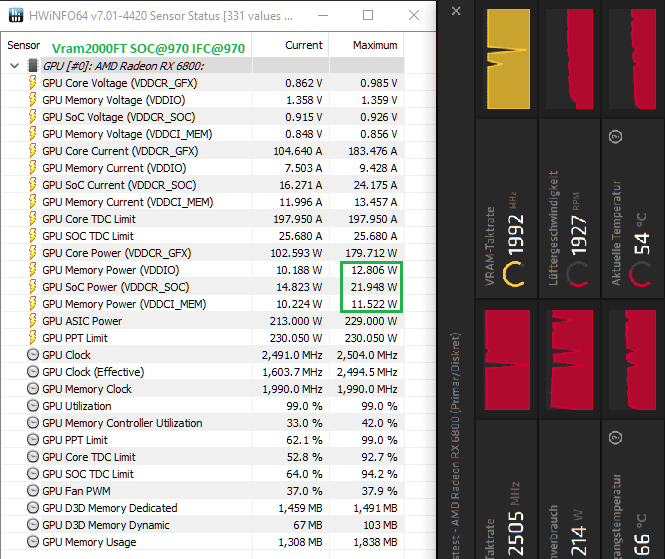
Task: Click clock icon of GPU Memory Usage row
Action: coord(33,542)
